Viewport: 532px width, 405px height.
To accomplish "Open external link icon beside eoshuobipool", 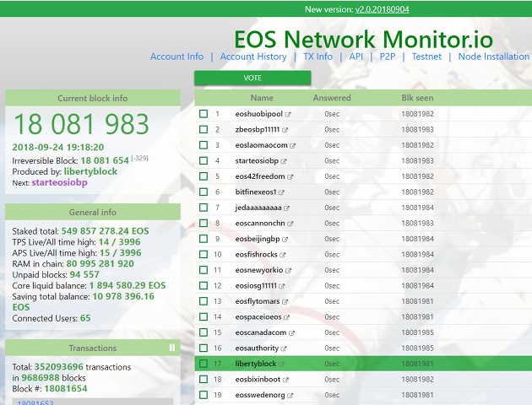I will pyautogui.click(x=288, y=115).
